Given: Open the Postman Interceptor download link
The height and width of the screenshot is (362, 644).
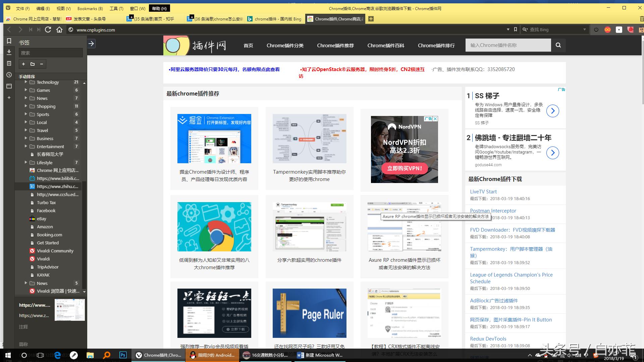Looking at the screenshot, I should click(493, 210).
